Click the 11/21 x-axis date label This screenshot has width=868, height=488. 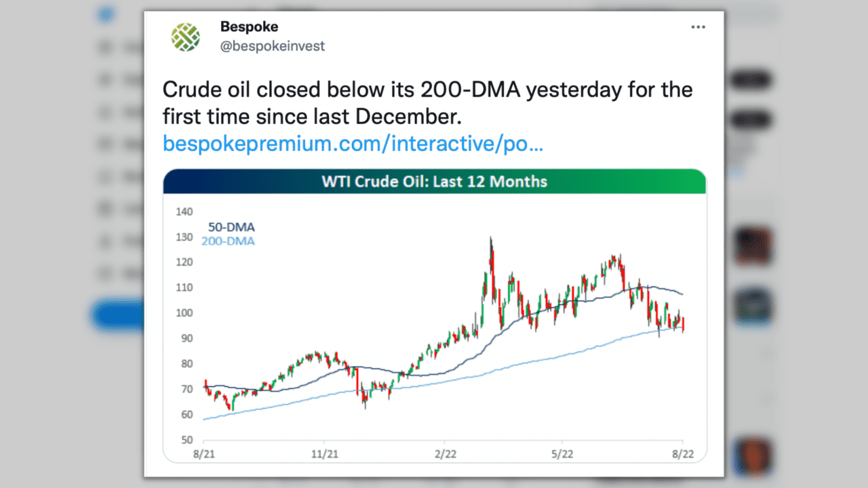coord(324,453)
